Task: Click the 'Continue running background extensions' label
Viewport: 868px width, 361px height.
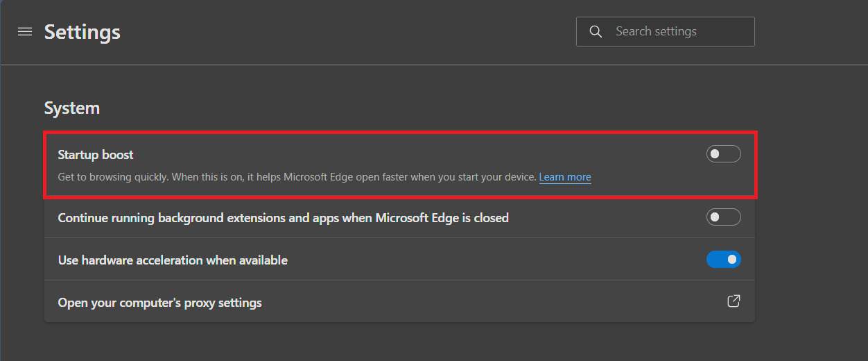Action: pyautogui.click(x=283, y=218)
